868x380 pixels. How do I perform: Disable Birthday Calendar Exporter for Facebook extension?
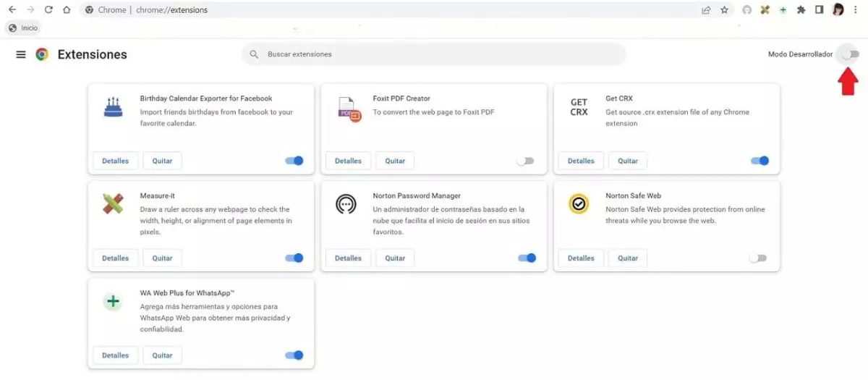coord(294,161)
